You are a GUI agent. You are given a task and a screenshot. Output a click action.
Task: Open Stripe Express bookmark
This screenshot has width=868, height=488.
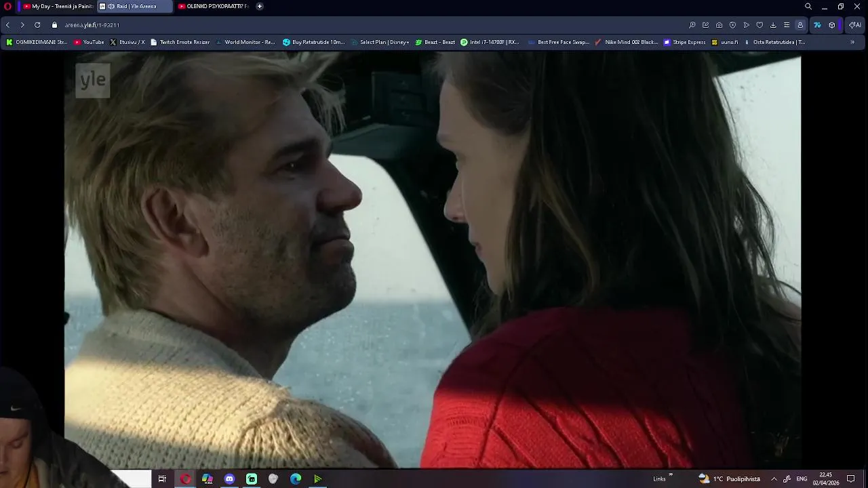pos(685,42)
